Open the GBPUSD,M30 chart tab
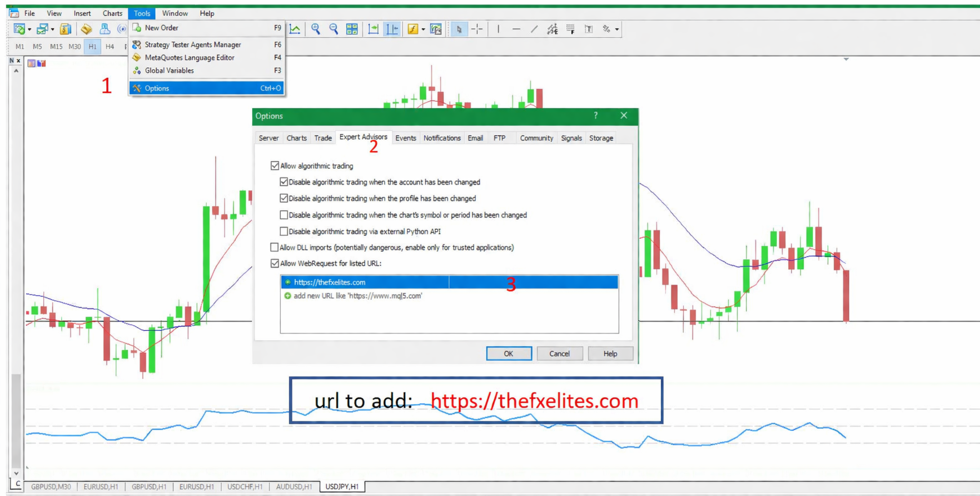Image resolution: width=980 pixels, height=496 pixels. click(51, 487)
